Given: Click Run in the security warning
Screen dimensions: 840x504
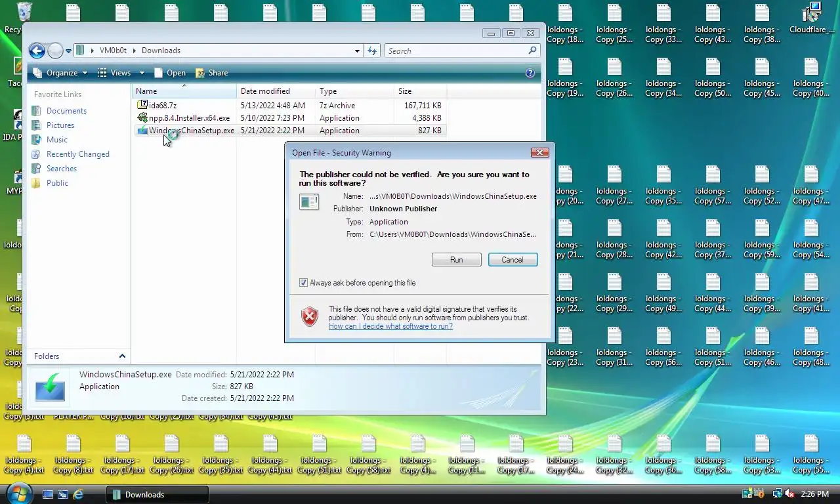Looking at the screenshot, I should [457, 260].
